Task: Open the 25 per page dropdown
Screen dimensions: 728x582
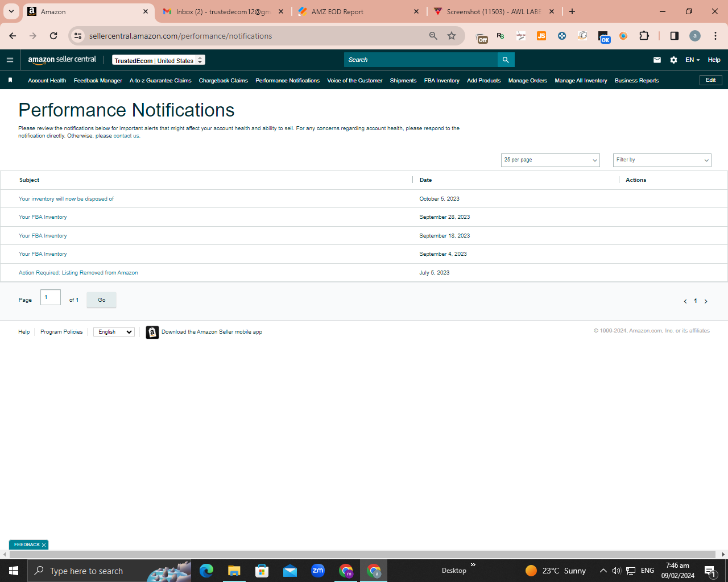Action: click(x=551, y=160)
